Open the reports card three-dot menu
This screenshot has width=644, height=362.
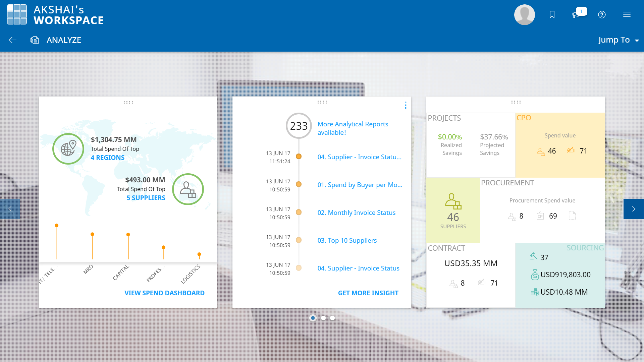tap(406, 105)
